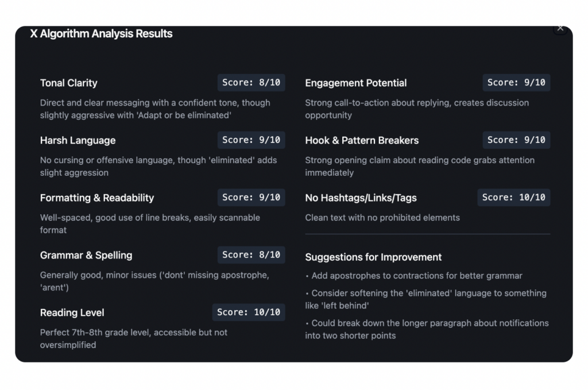This screenshot has height=390, width=588.
Task: Select the Grammar & Spelling heading
Action: pos(86,256)
